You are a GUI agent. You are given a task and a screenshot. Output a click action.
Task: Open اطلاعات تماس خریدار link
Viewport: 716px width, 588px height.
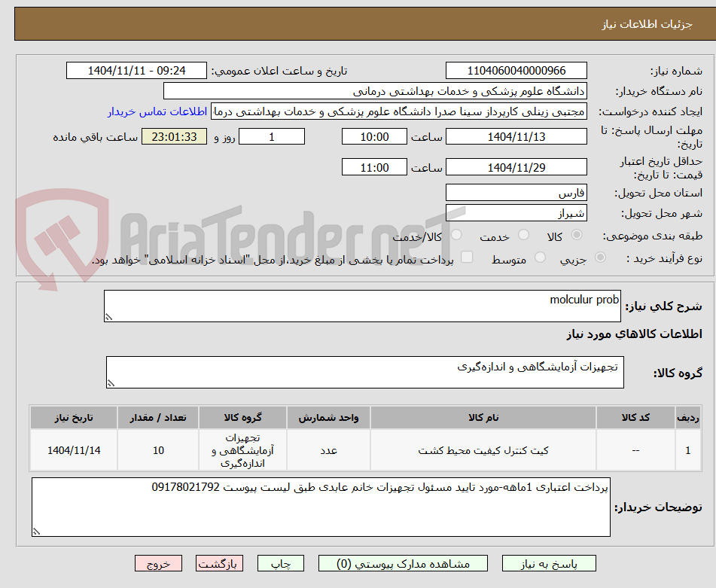click(157, 111)
